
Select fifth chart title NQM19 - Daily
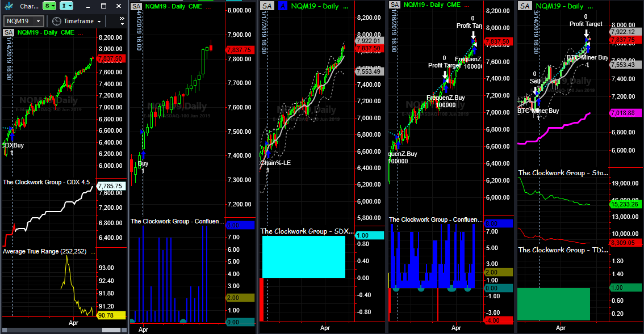click(559, 6)
